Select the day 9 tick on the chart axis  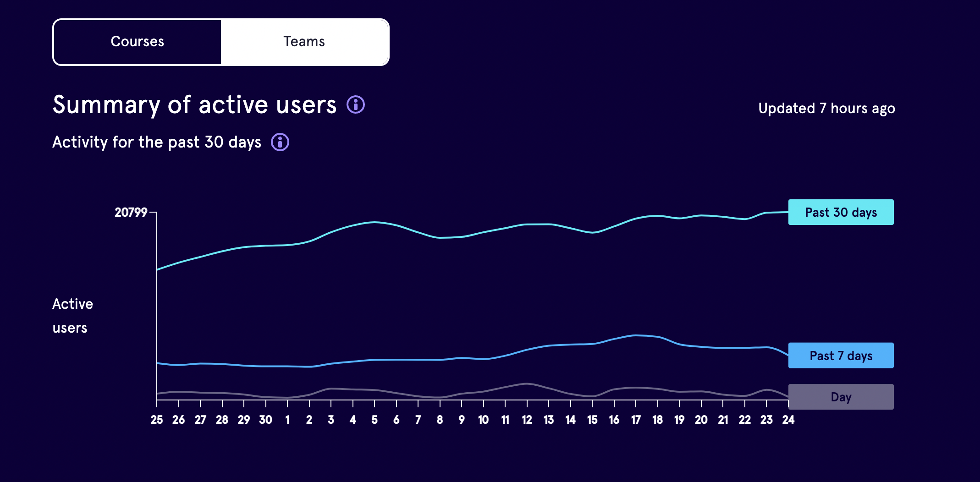462,420
